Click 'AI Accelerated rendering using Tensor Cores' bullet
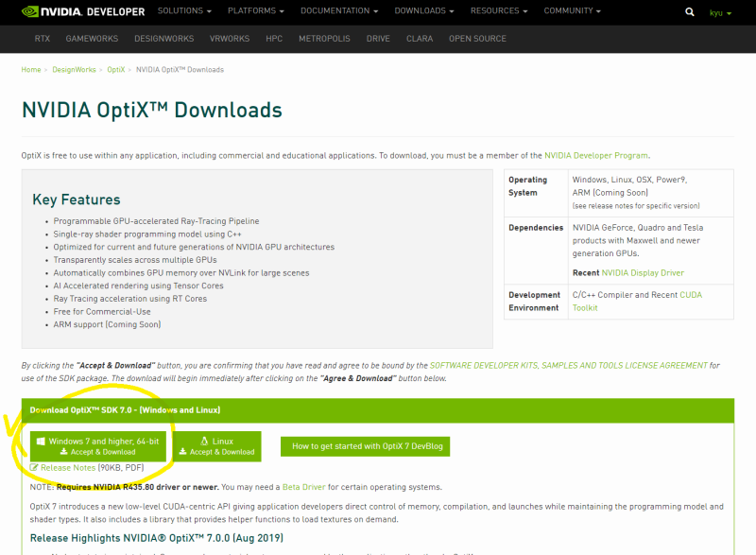The width and height of the screenshot is (756, 555). click(138, 286)
